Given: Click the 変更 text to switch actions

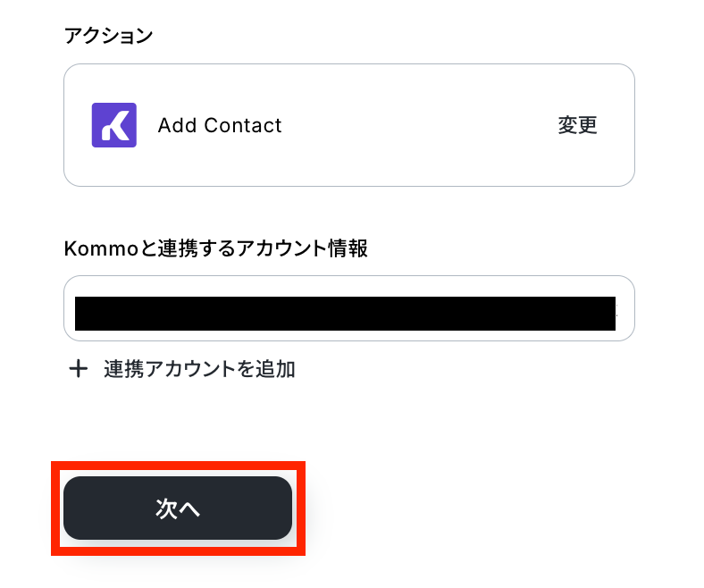Looking at the screenshot, I should pos(577,125).
